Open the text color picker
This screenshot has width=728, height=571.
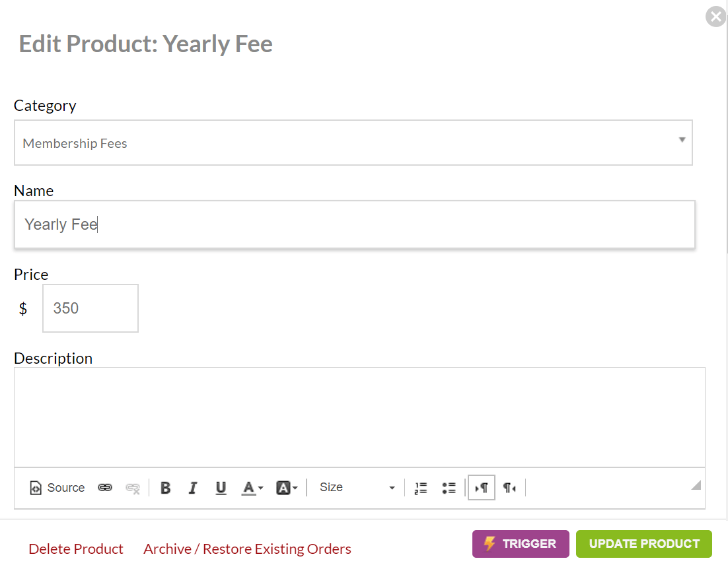pyautogui.click(x=252, y=488)
